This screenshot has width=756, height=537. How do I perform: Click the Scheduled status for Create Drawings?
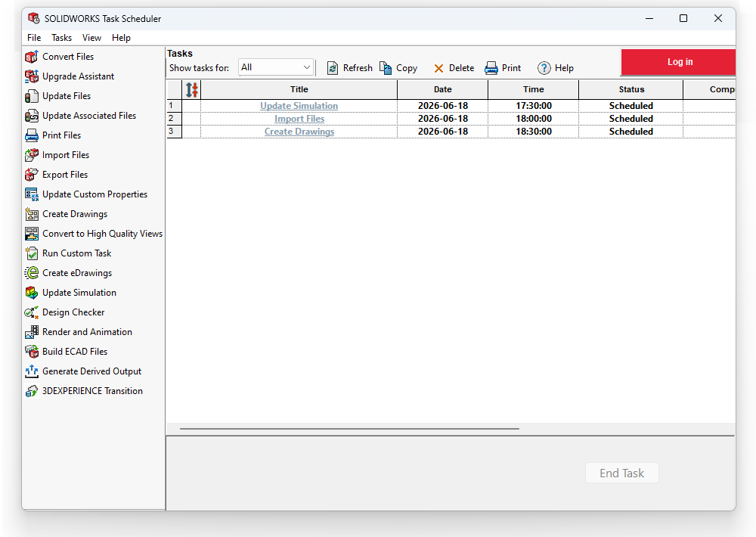pos(631,132)
